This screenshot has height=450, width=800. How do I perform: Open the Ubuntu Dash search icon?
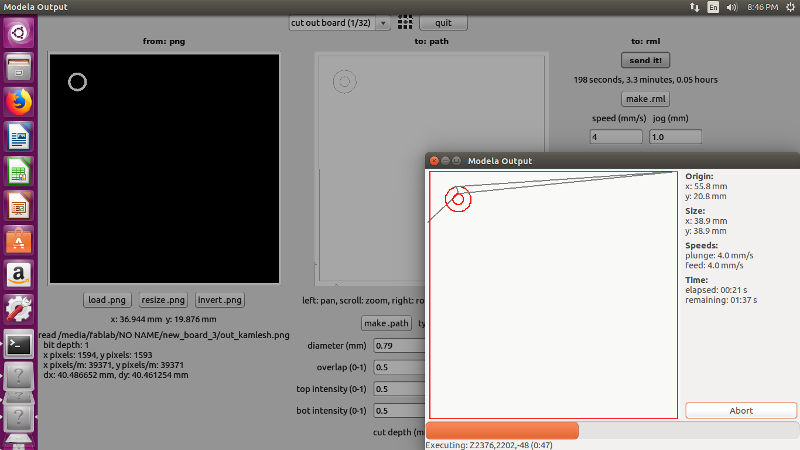point(18,33)
